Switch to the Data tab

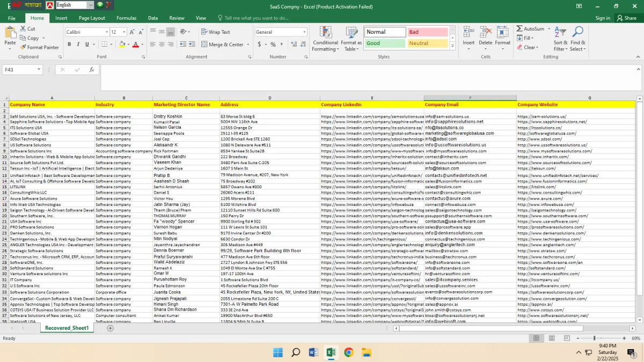(153, 18)
